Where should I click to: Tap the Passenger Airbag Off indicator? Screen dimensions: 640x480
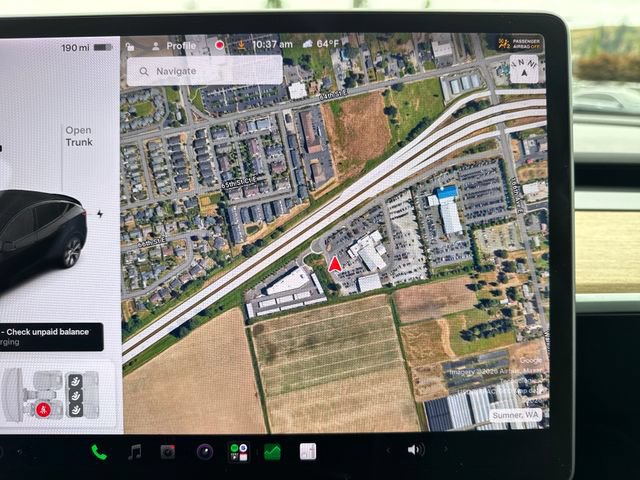(519, 44)
